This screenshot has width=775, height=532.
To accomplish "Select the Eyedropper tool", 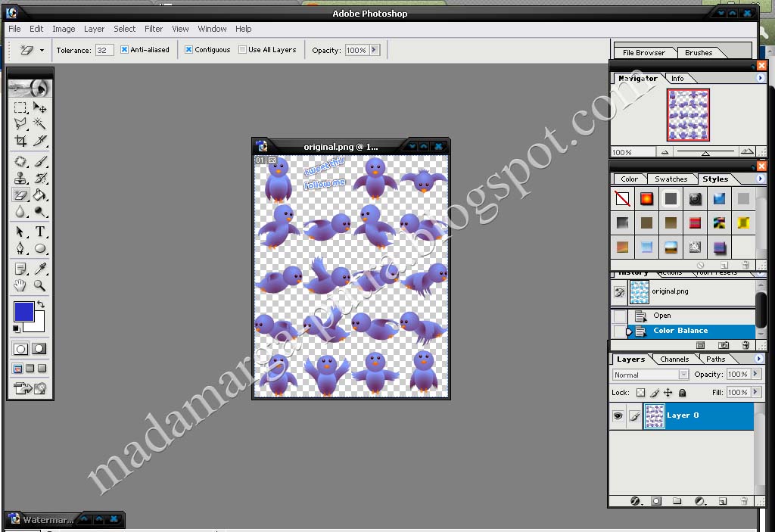I will tap(39, 269).
